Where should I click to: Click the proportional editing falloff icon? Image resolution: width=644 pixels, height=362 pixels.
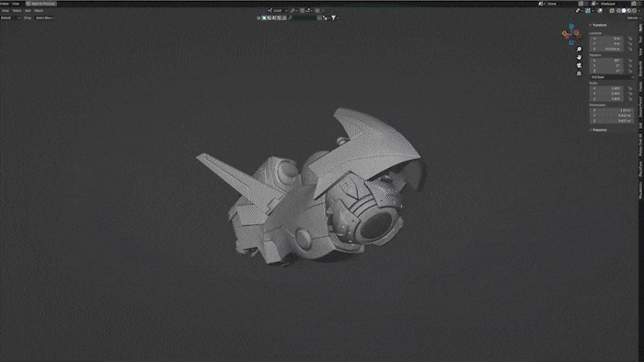point(323,11)
